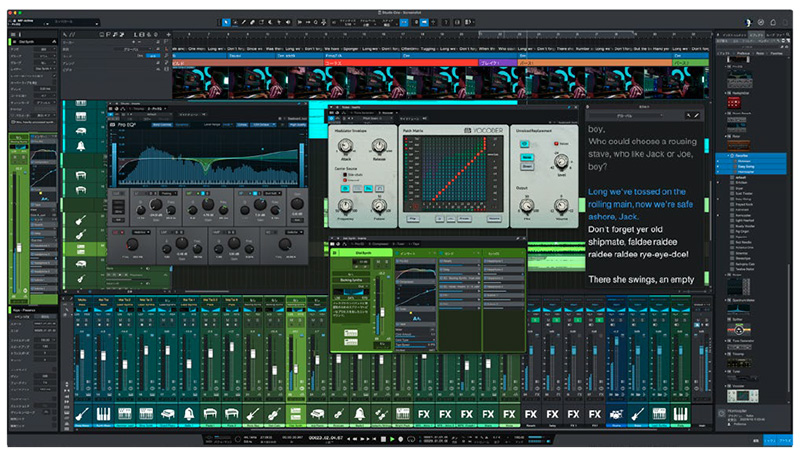800x454 pixels.
Task: Toggle cyan Unvoiced Replacement enable button
Action: (524, 144)
